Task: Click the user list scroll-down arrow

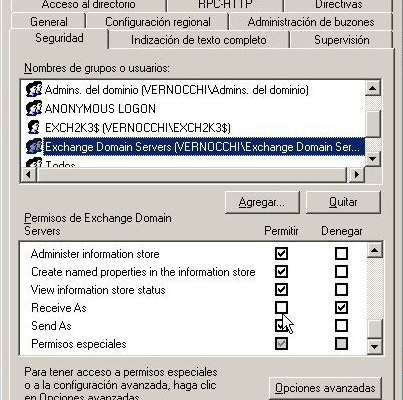Action: click(x=373, y=158)
